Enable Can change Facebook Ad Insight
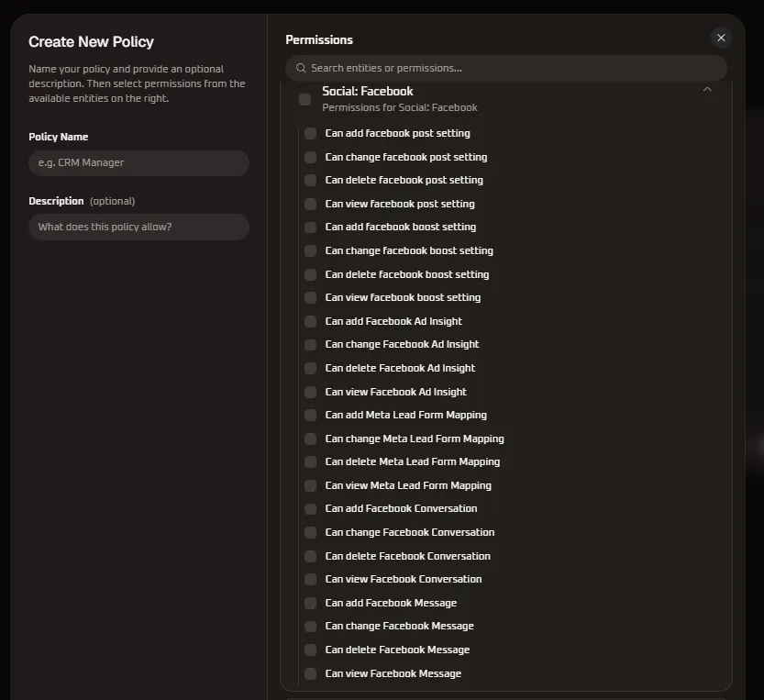Image resolution: width=764 pixels, height=700 pixels. coord(310,344)
